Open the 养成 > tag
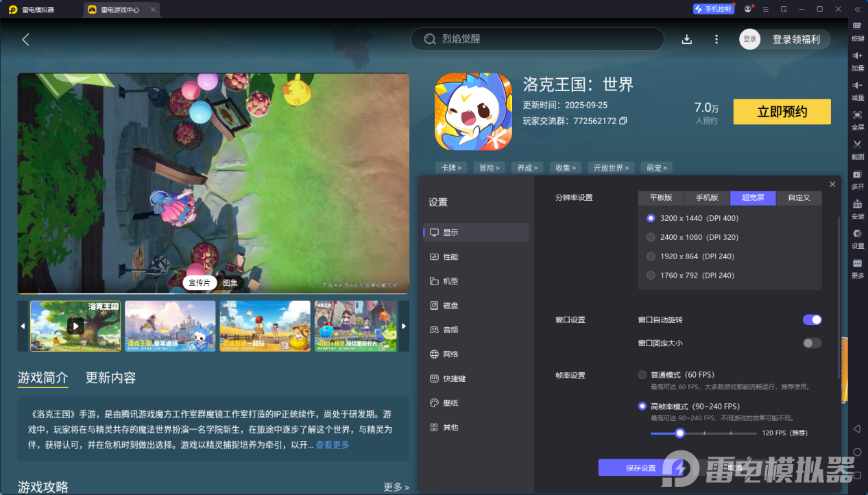This screenshot has width=868, height=495. click(527, 167)
